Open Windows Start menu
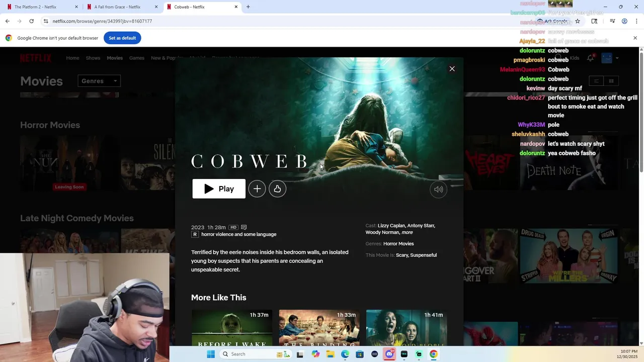This screenshot has height=362, width=644. point(211,354)
